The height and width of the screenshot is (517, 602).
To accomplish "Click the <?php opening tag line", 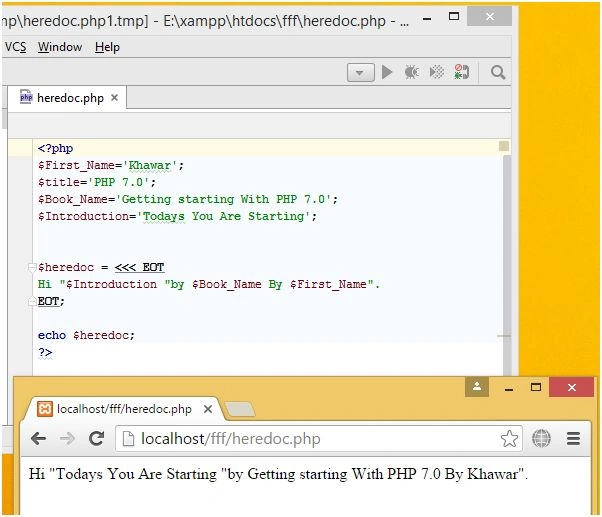I will pyautogui.click(x=55, y=148).
